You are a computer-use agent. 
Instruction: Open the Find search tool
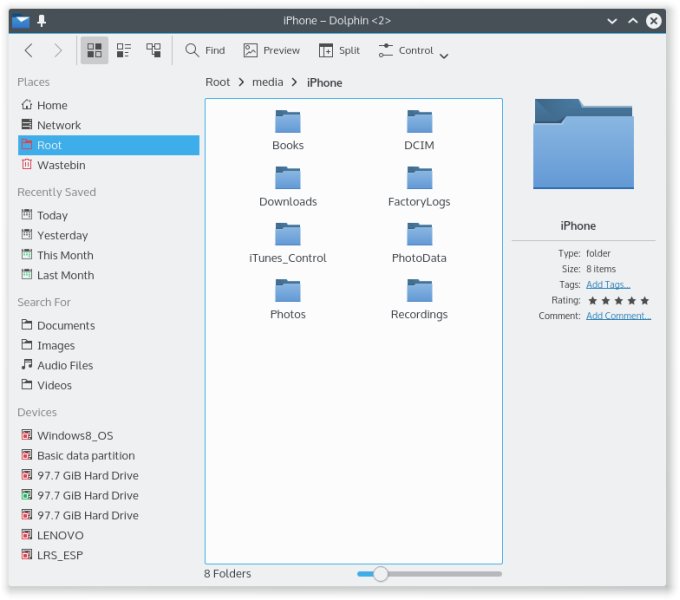205,50
